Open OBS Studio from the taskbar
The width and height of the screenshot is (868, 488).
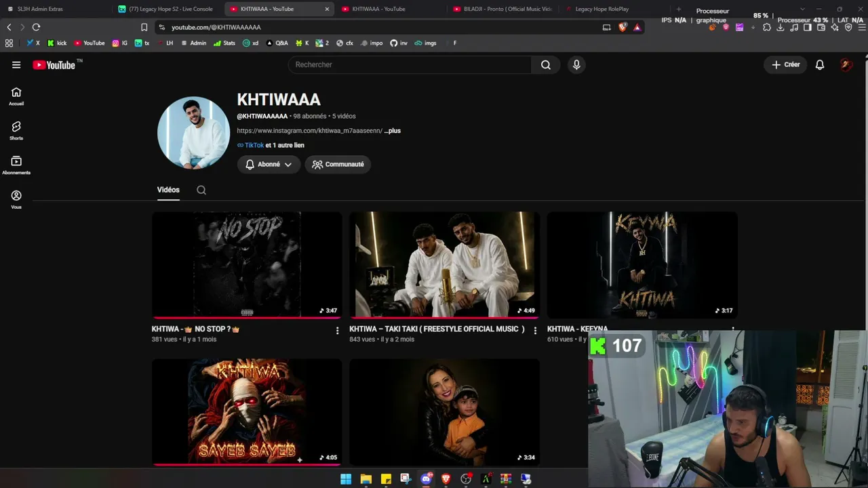click(x=466, y=479)
